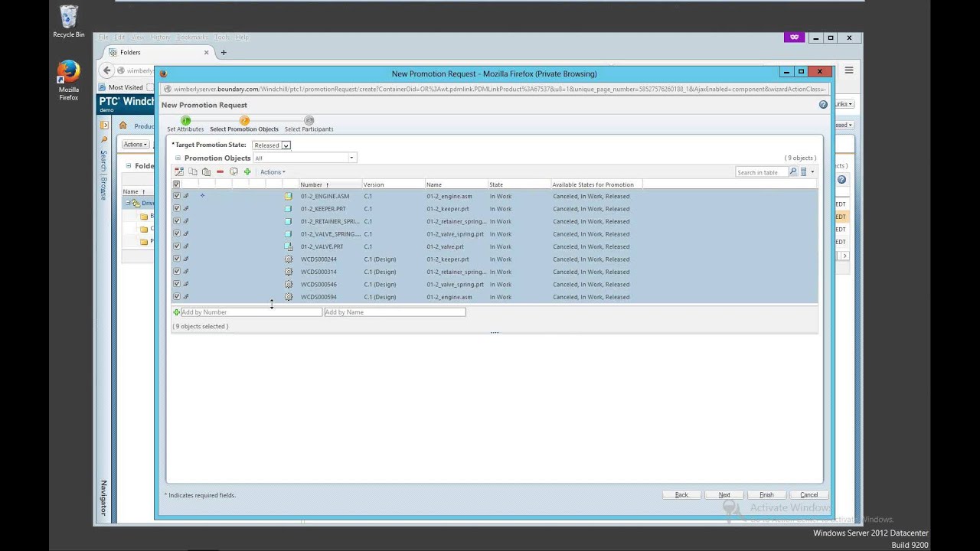Click the gear icon of WCDS000244 row
The width and height of the screenshot is (980, 551).
click(x=289, y=259)
